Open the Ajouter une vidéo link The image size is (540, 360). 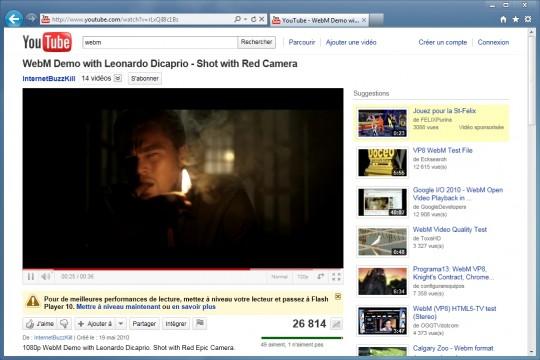[351, 42]
